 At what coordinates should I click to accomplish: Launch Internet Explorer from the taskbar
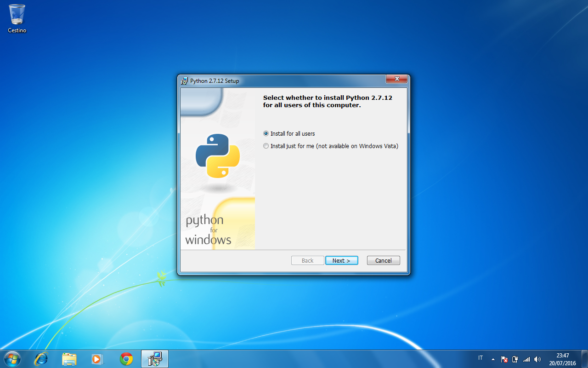[x=41, y=359]
